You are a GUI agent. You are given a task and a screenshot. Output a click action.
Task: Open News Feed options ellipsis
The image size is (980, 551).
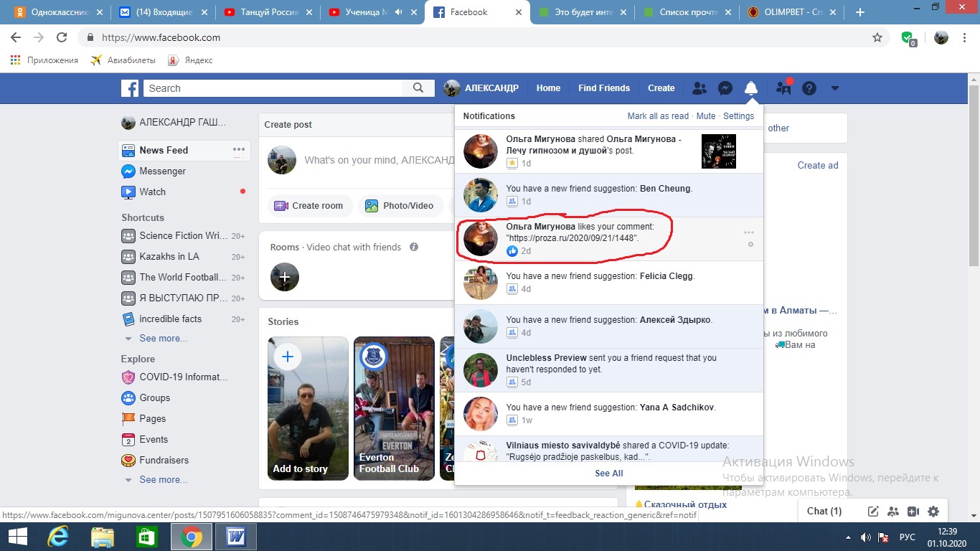click(239, 150)
